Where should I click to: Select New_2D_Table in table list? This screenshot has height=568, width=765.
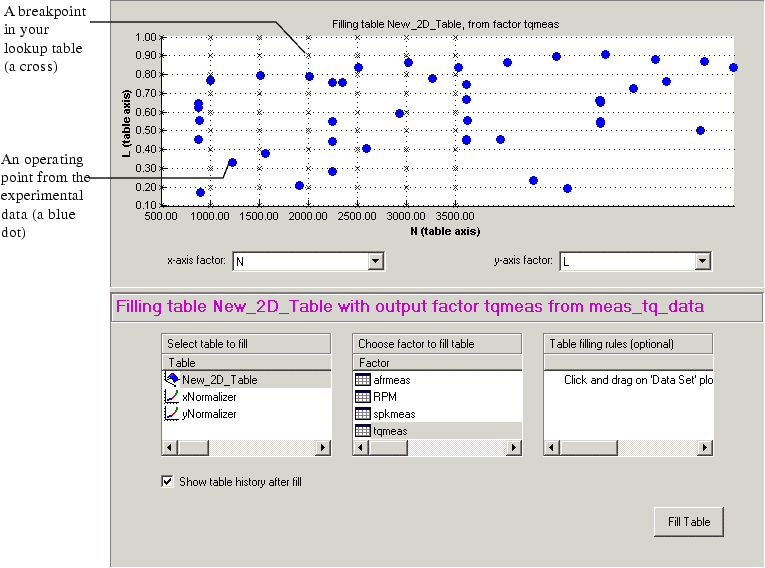[x=220, y=380]
